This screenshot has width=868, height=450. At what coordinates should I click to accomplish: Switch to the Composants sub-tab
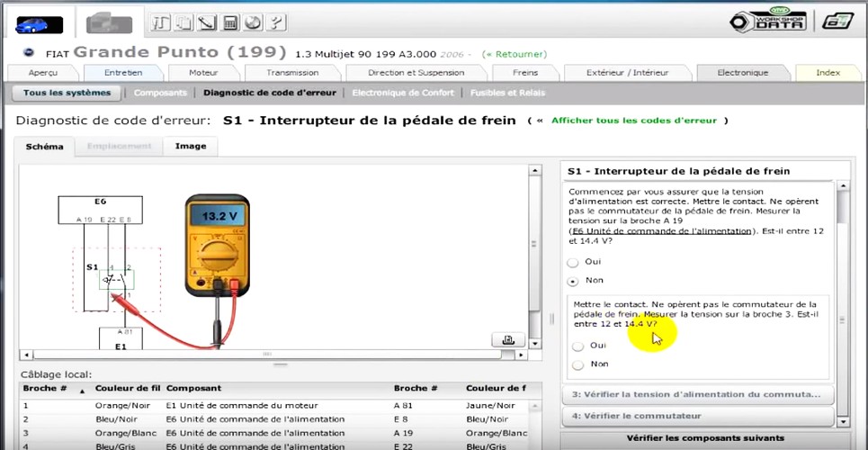coord(160,93)
